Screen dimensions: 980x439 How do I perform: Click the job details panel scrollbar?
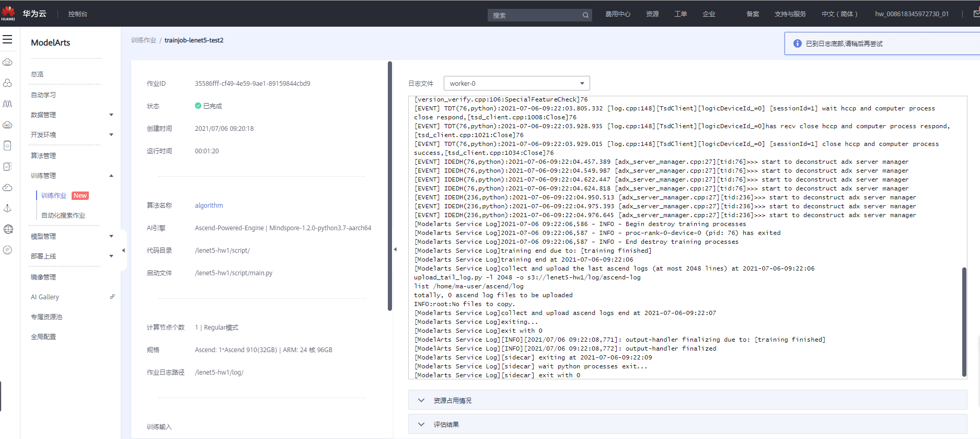tap(390, 186)
